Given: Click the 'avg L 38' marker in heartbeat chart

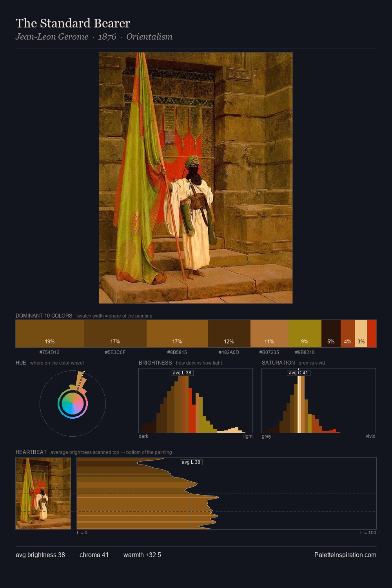Looking at the screenshot, I should pos(191,462).
